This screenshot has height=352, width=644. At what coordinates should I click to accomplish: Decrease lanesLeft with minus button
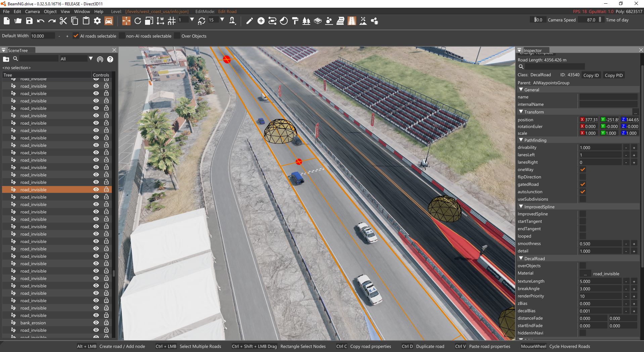[x=626, y=155]
